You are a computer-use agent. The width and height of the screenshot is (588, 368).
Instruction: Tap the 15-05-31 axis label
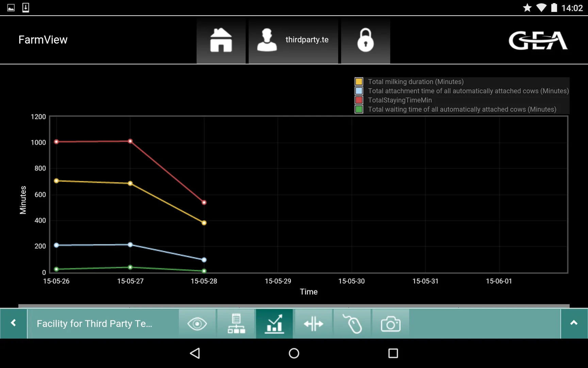pos(425,281)
